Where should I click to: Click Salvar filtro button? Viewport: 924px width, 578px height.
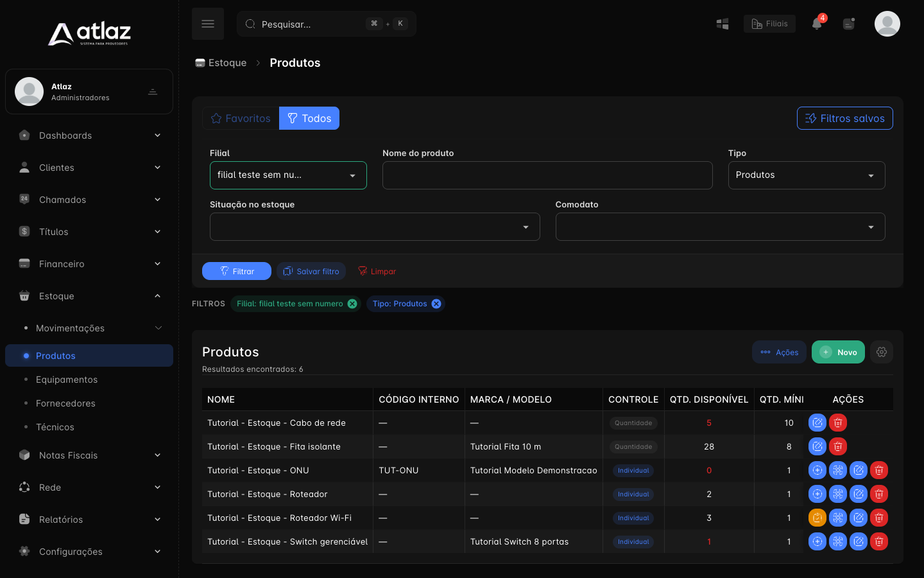click(x=311, y=271)
